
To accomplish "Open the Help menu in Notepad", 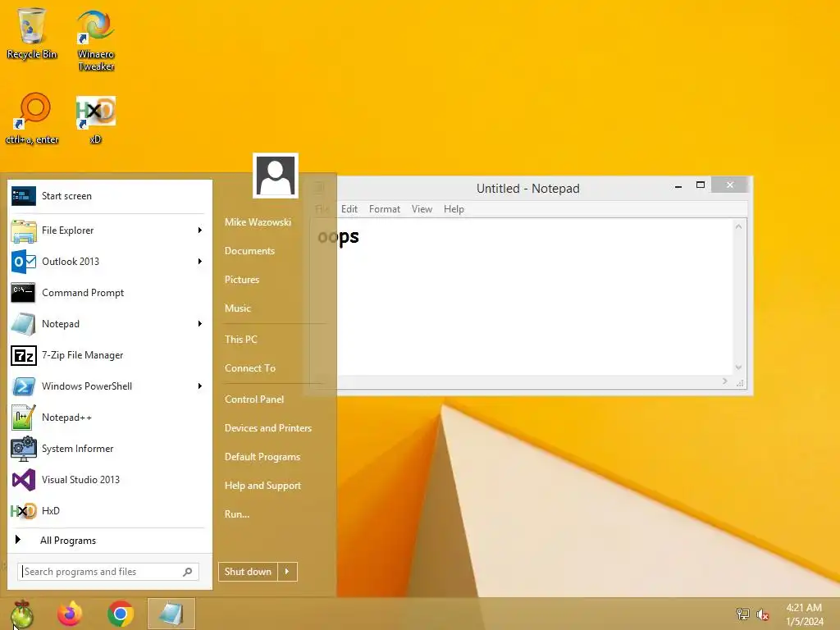I will tap(454, 209).
